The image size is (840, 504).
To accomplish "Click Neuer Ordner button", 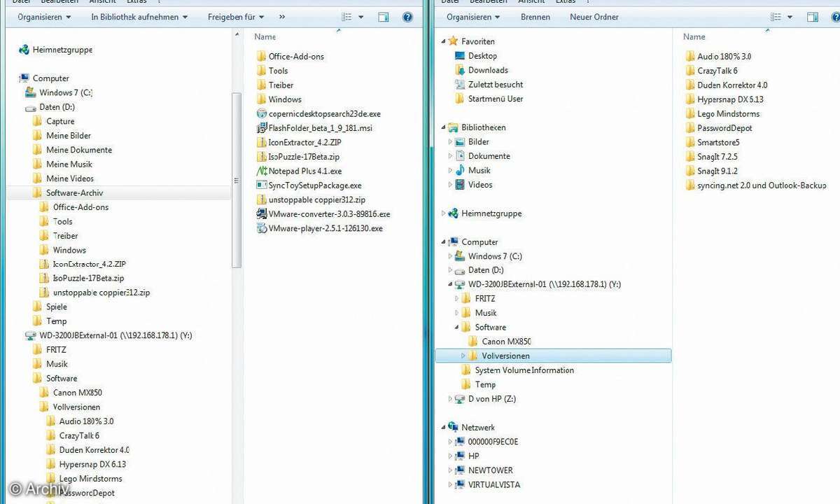I will point(594,17).
